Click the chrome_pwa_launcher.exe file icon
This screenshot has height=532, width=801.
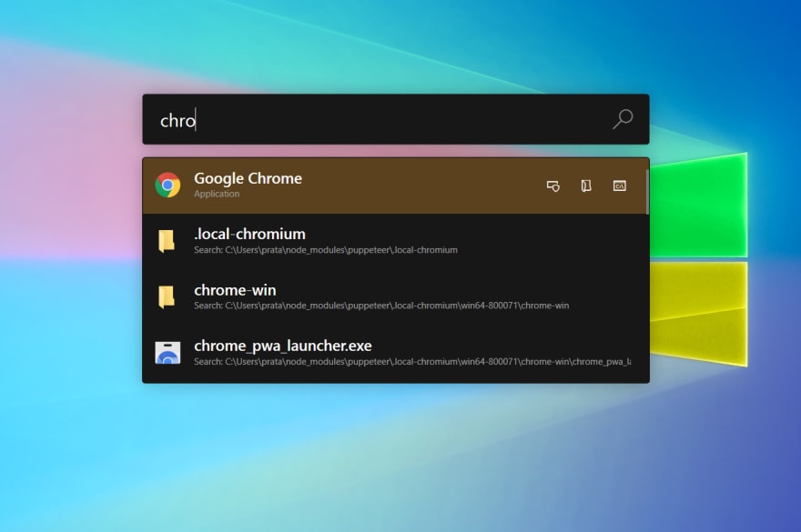167,353
